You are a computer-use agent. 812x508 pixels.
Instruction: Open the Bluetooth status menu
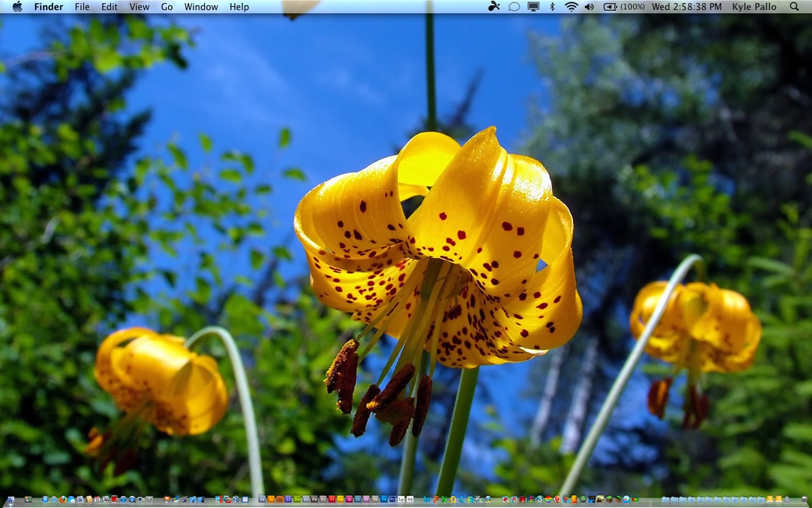coord(552,6)
